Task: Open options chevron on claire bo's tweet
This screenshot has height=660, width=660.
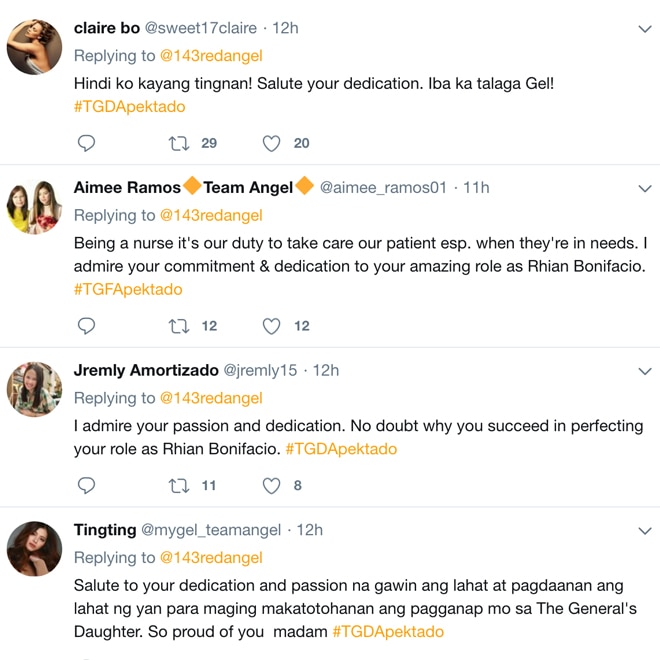Action: (x=645, y=29)
